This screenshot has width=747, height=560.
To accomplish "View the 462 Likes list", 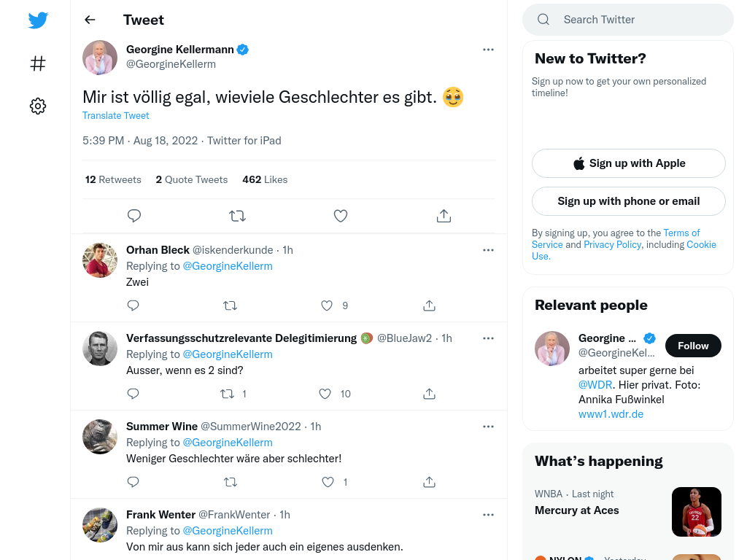I will (265, 179).
